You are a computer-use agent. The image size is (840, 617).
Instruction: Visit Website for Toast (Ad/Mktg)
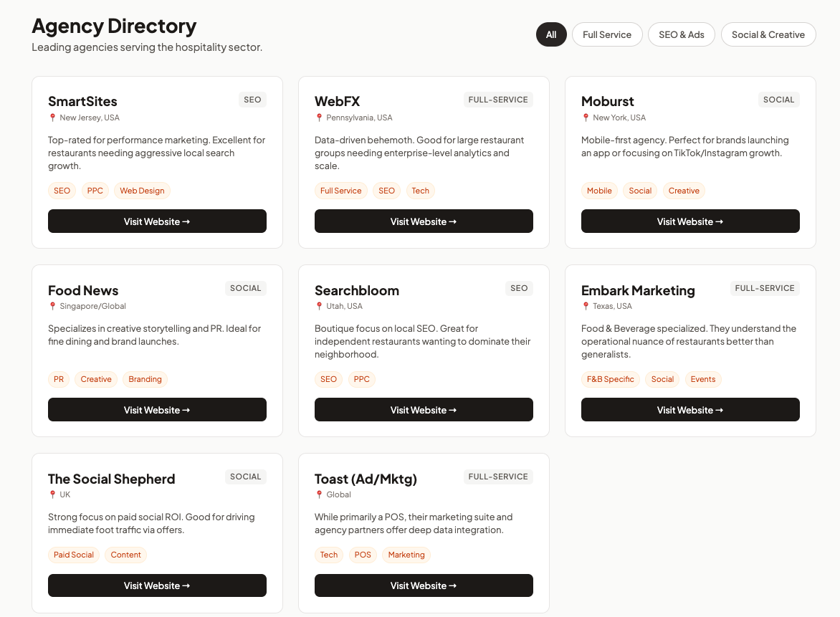point(423,585)
